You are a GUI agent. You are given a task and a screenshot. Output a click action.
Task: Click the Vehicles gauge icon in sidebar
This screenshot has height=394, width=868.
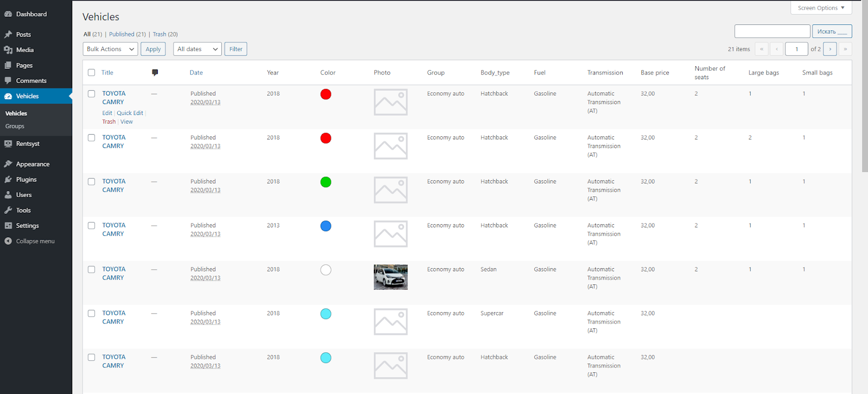[8, 96]
